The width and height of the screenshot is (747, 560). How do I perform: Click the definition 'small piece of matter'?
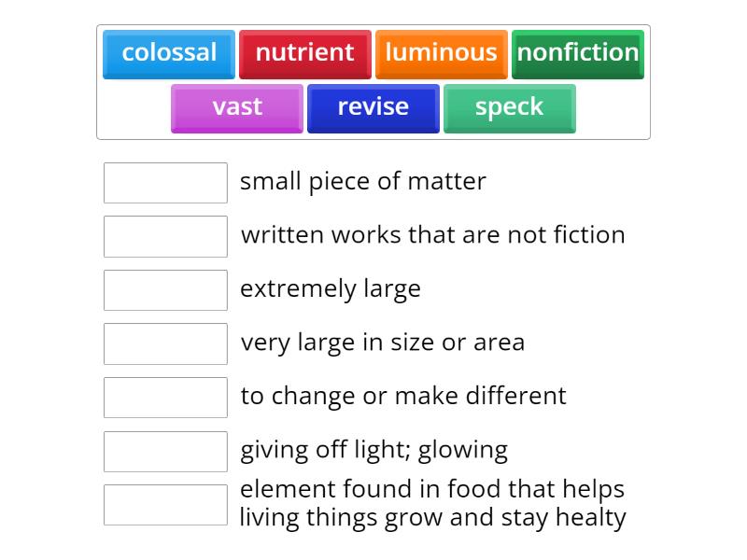point(362,181)
